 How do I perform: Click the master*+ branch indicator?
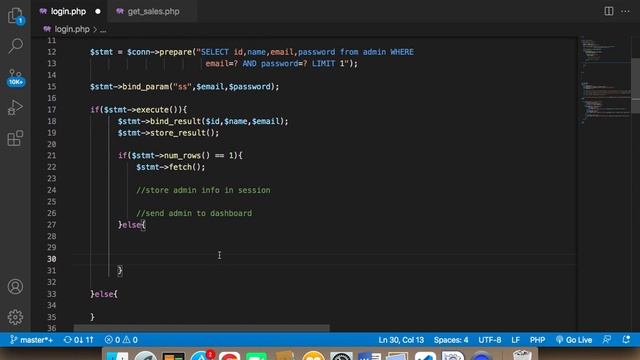tap(31, 340)
